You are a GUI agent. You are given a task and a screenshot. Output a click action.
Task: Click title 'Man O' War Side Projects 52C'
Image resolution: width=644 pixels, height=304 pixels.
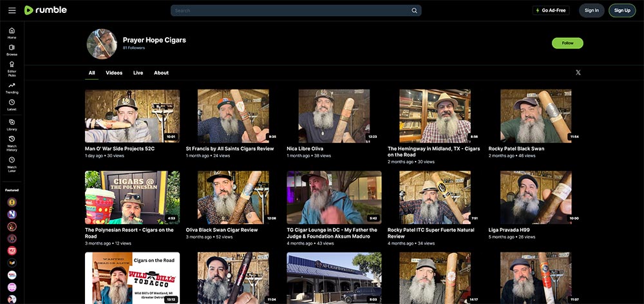click(120, 149)
